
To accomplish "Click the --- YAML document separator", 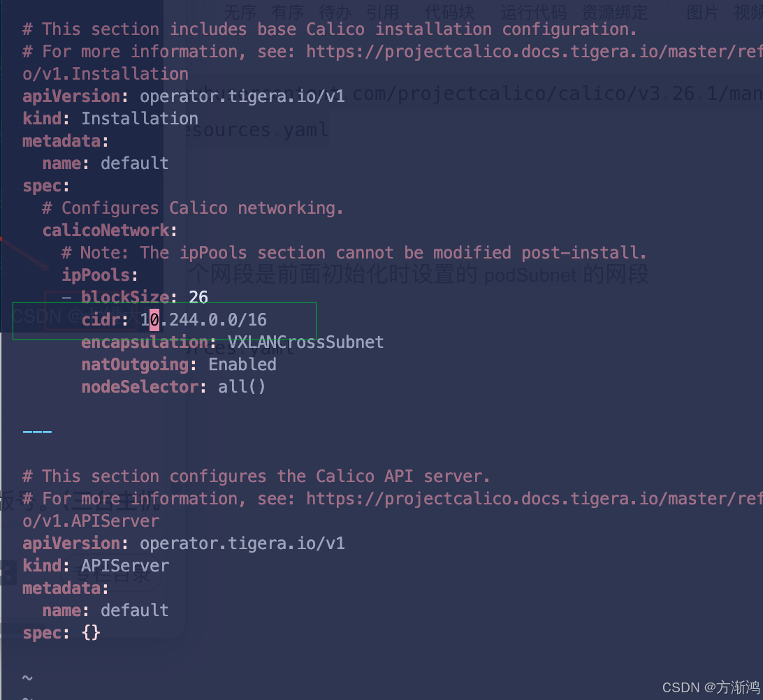I will (37, 432).
